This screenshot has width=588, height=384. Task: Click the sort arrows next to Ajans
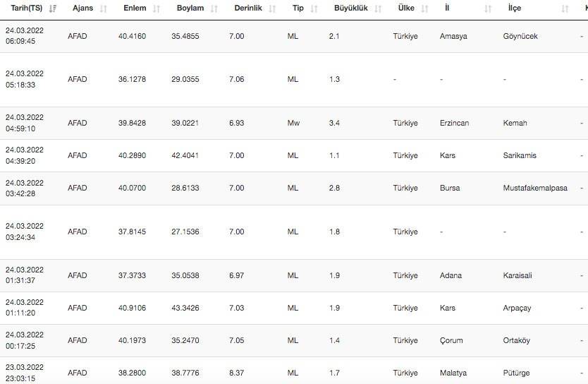tap(104, 9)
